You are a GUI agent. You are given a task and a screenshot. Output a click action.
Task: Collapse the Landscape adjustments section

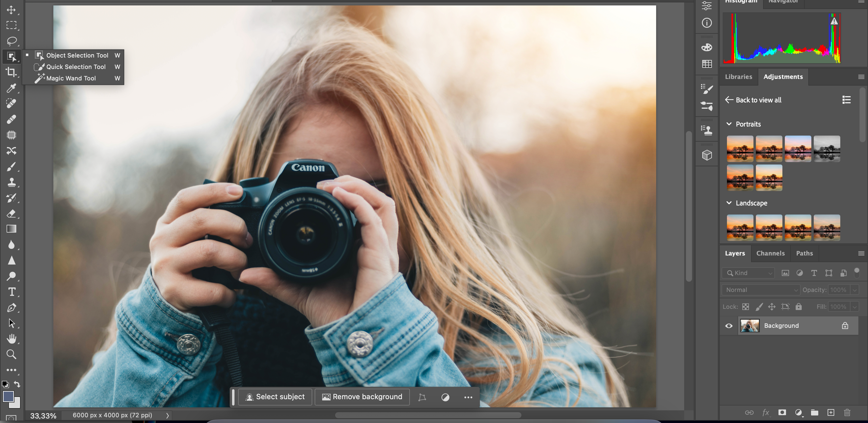(x=729, y=203)
